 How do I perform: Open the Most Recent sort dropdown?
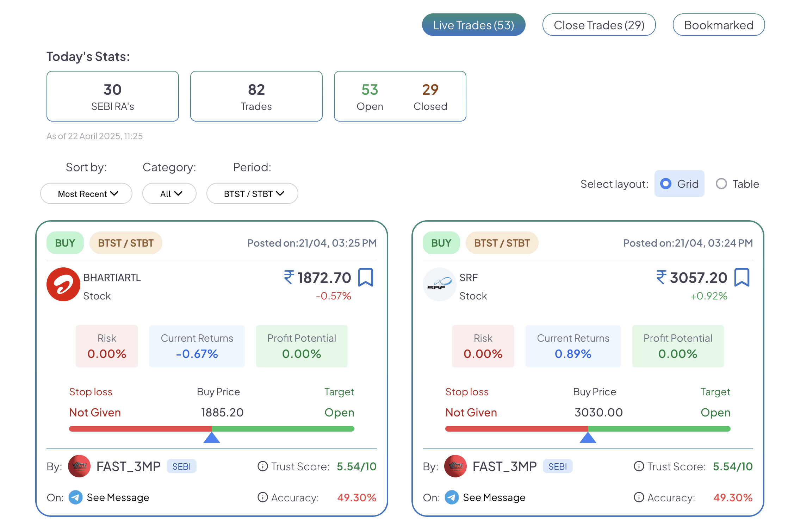86,193
